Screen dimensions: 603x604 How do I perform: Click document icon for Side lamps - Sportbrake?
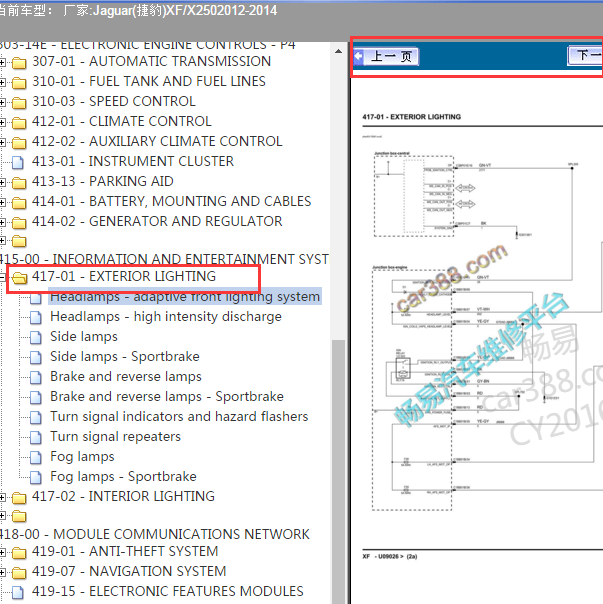tap(36, 357)
